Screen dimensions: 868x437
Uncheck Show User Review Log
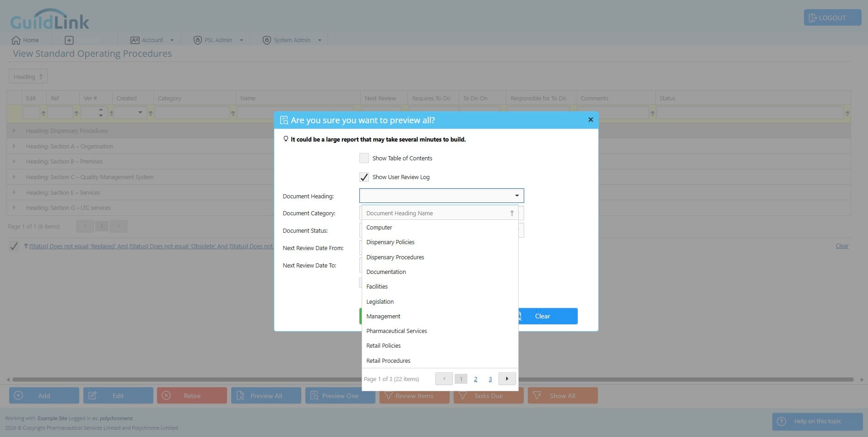(364, 177)
